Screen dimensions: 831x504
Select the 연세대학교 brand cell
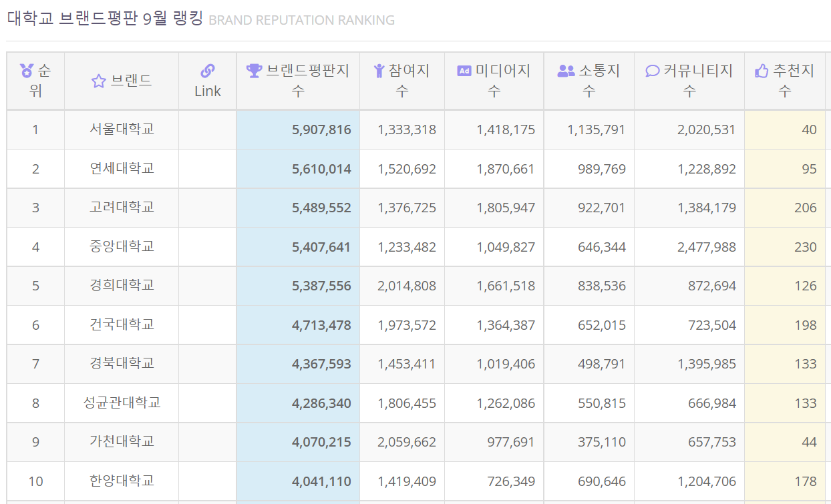click(122, 169)
